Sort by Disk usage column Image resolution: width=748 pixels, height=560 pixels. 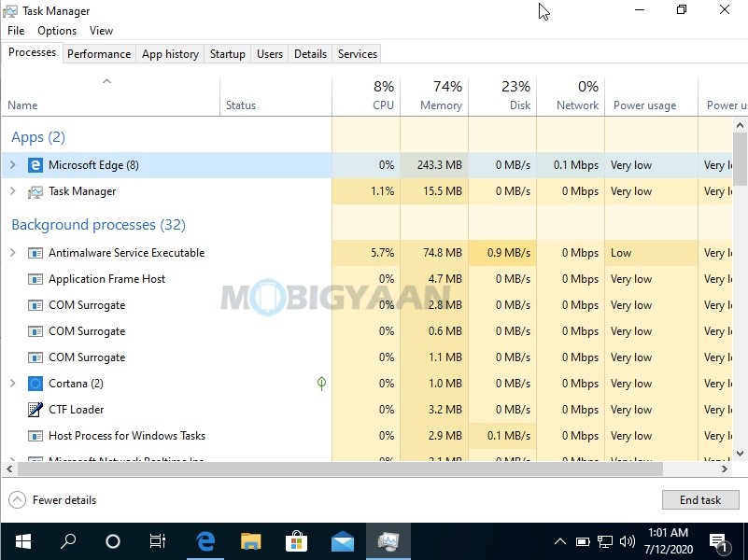click(502, 97)
